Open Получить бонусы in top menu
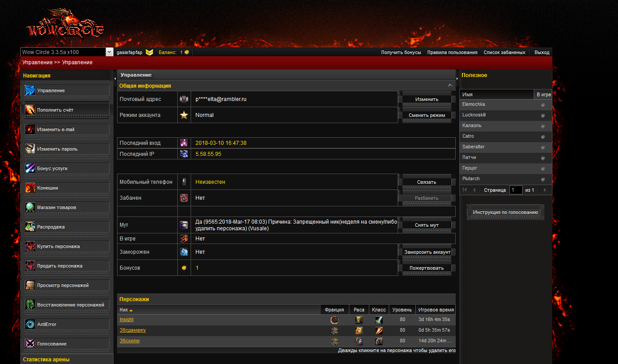The height and width of the screenshot is (364, 618). (401, 52)
